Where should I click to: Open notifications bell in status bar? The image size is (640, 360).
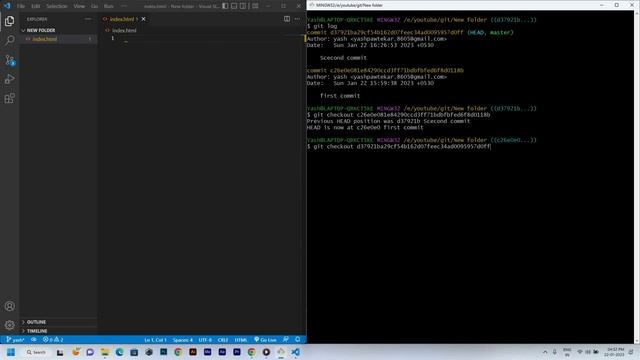pyautogui.click(x=298, y=340)
